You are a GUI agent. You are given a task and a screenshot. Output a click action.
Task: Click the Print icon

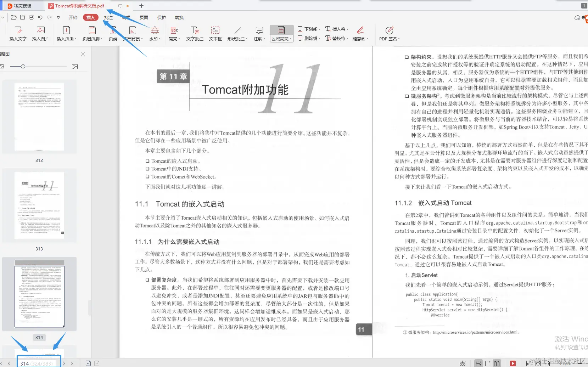point(32,17)
